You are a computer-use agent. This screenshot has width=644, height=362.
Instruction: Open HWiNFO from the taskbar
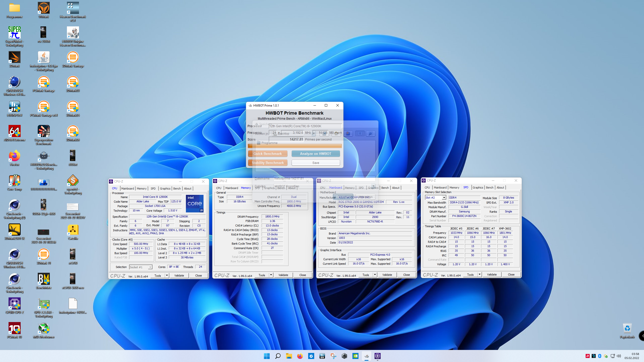pyautogui.click(x=322, y=356)
